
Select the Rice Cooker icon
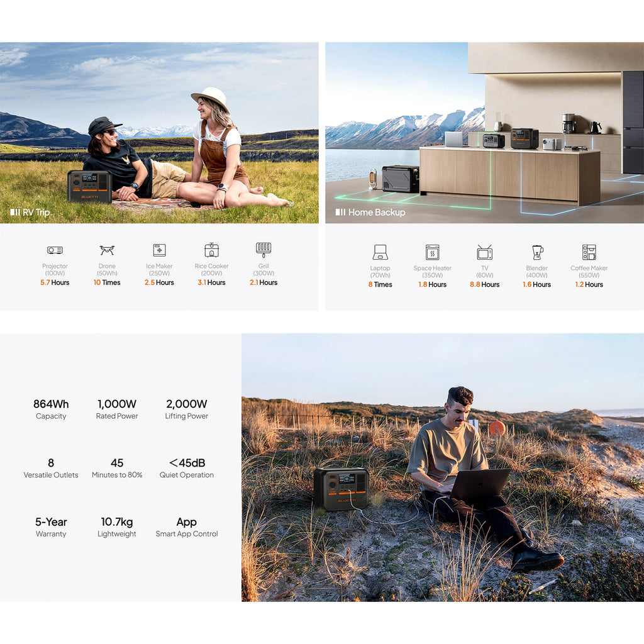click(211, 250)
